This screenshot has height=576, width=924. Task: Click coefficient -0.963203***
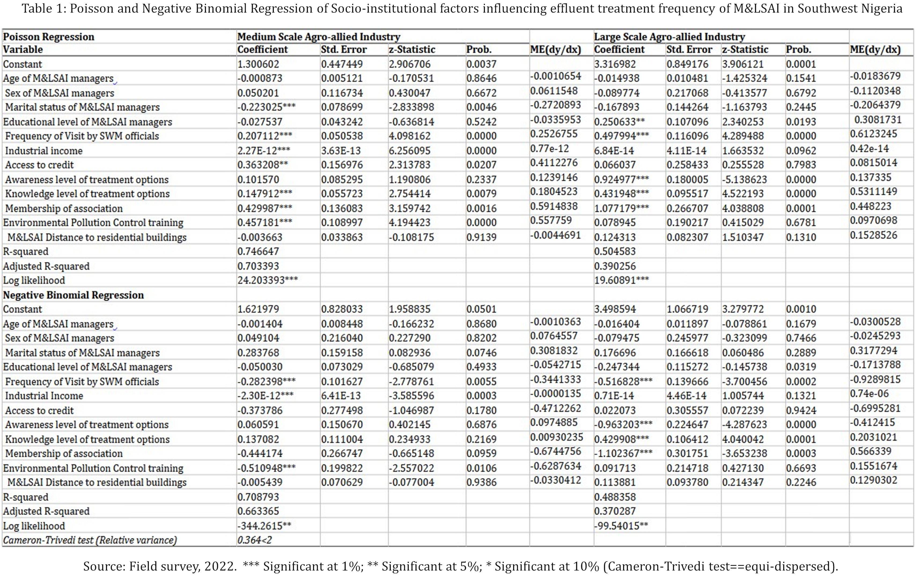(x=623, y=424)
